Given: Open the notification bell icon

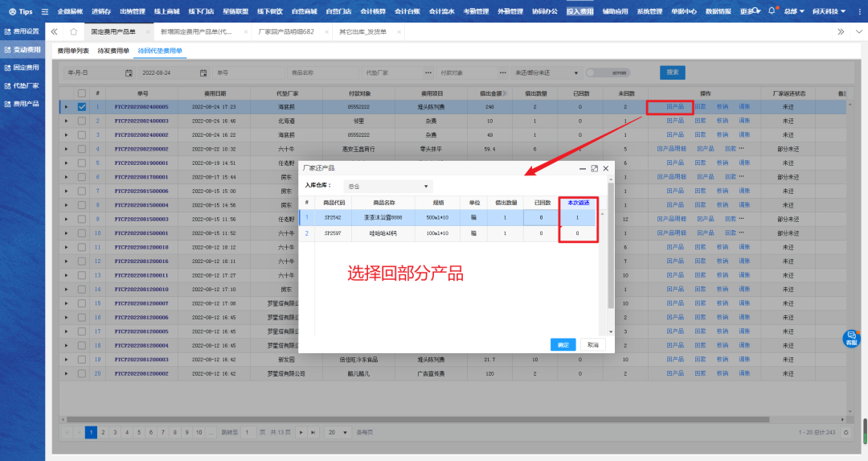Looking at the screenshot, I should (772, 11).
